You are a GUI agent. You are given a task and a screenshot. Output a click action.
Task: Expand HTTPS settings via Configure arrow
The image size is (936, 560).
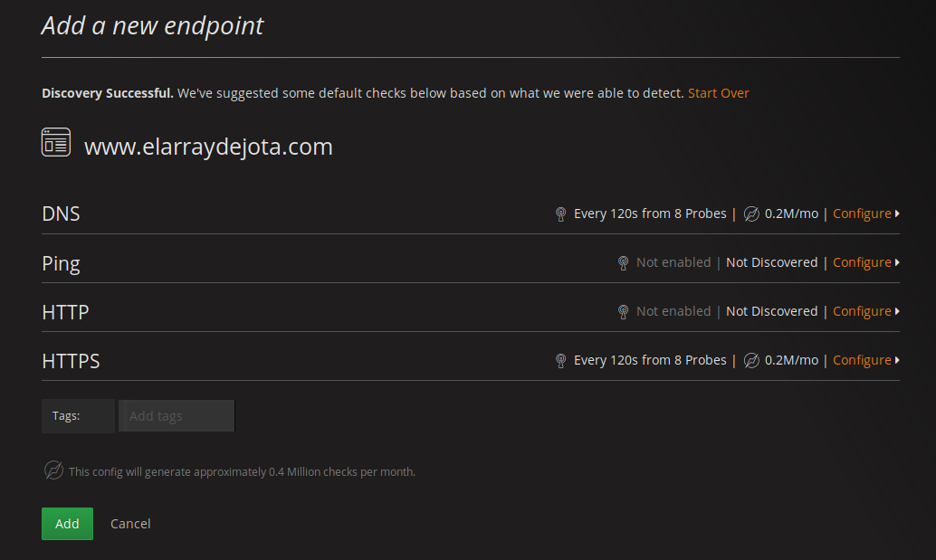(x=897, y=360)
